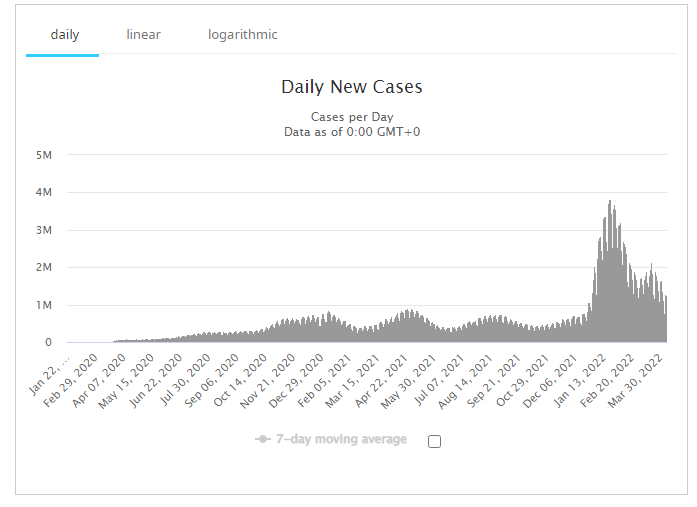Switch to the daily tab

(64, 35)
